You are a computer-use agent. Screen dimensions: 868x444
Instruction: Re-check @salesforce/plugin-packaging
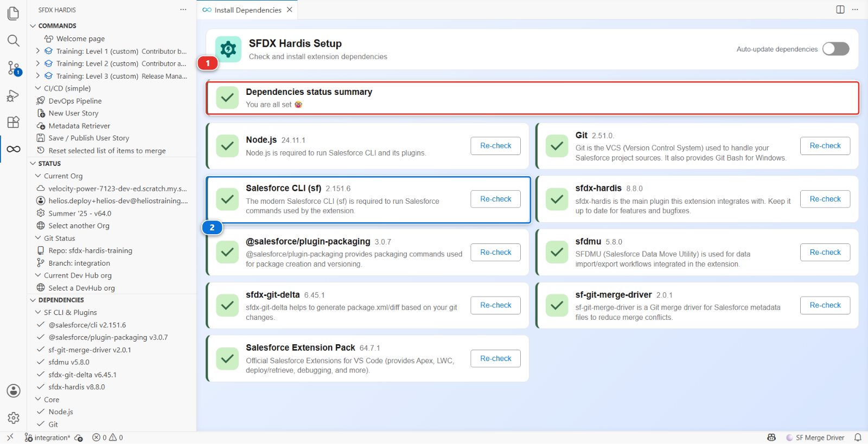(x=496, y=252)
